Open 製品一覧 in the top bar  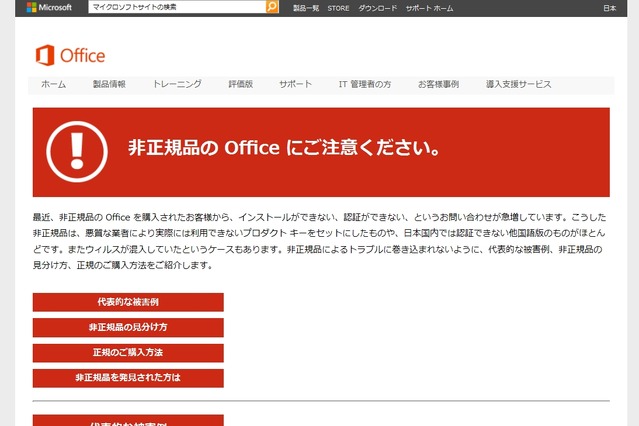pos(306,8)
